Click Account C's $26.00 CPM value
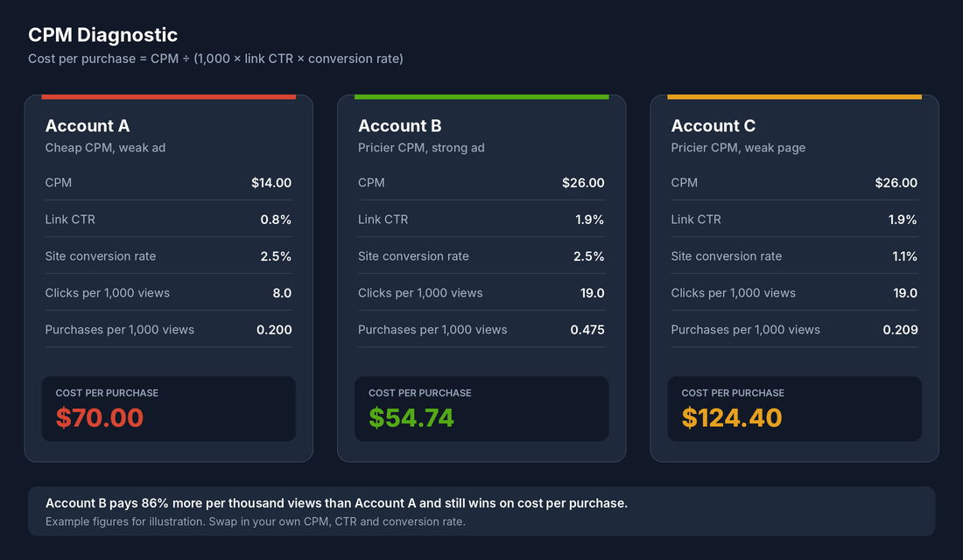 (x=896, y=183)
